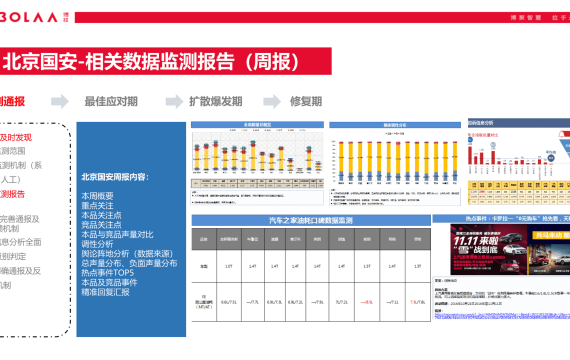
Task: Click the 舆论阵地分析（数据来源） line
Action: click(x=127, y=253)
